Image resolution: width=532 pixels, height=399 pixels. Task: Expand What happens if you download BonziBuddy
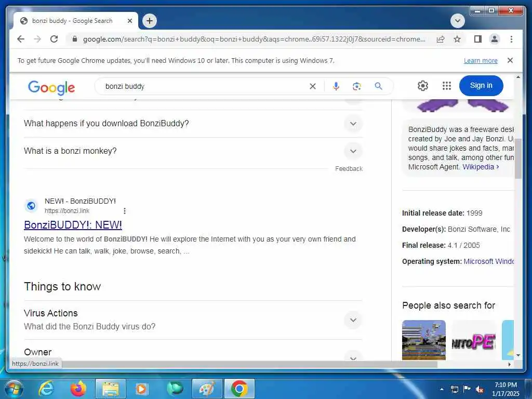click(193, 124)
